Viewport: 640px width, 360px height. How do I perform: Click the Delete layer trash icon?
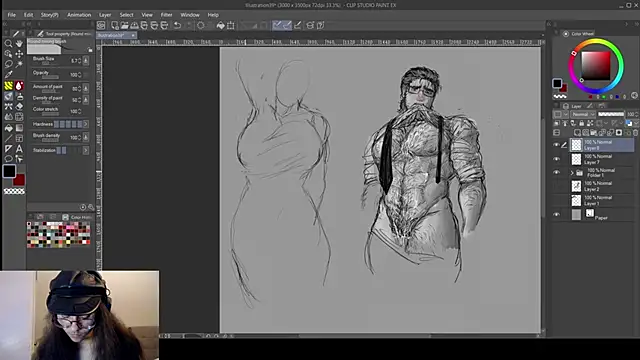point(635,133)
